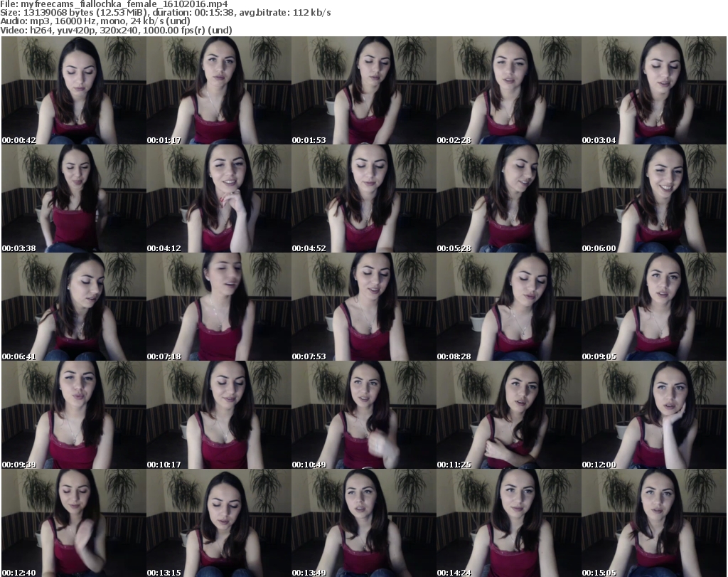Select the thumbnail stamped 00:03:38
Image resolution: width=728 pixels, height=577 pixels.
[73, 199]
